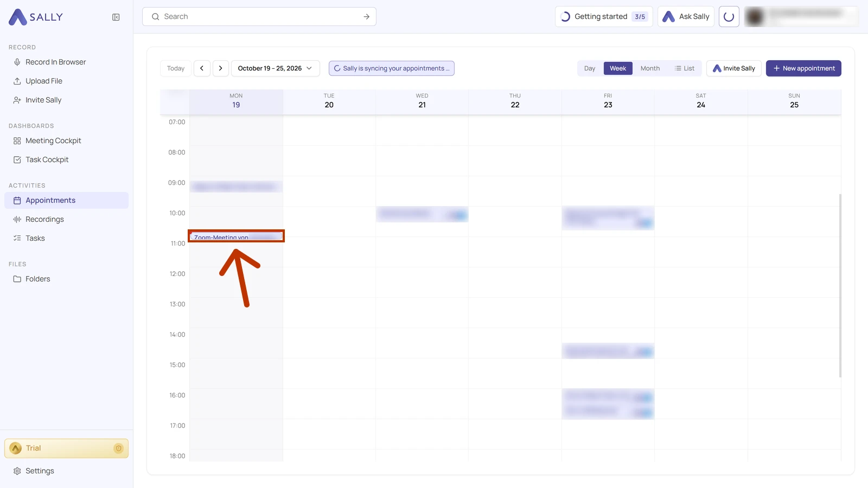Open the October 19 – 25, 2026 date dropdown
Viewport: 868px width, 488px height.
(275, 68)
